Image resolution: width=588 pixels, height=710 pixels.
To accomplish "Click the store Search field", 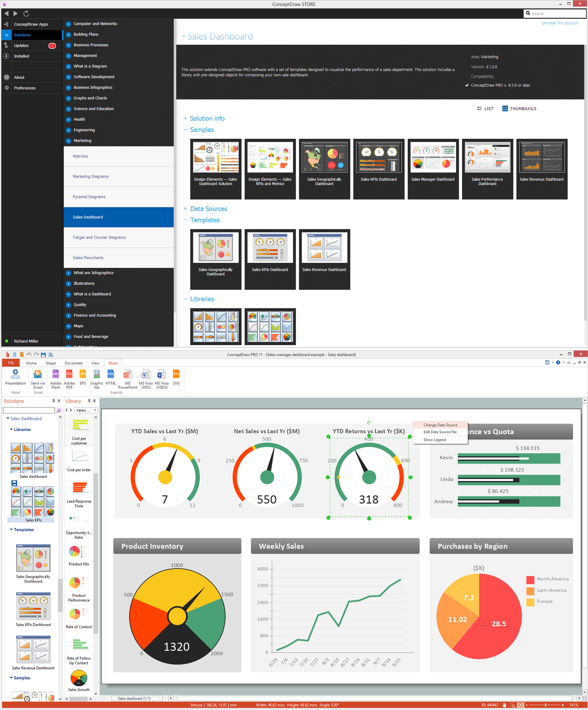I will tap(555, 13).
